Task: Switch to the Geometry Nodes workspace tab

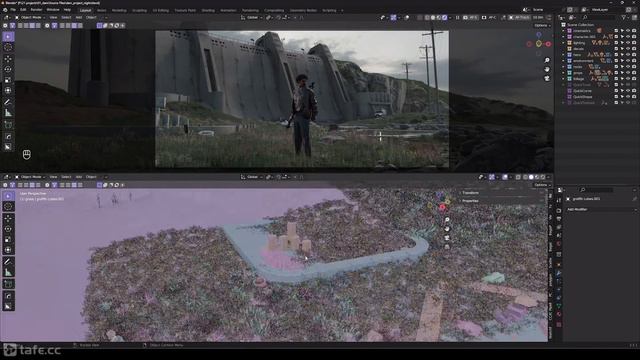Action: (303, 10)
